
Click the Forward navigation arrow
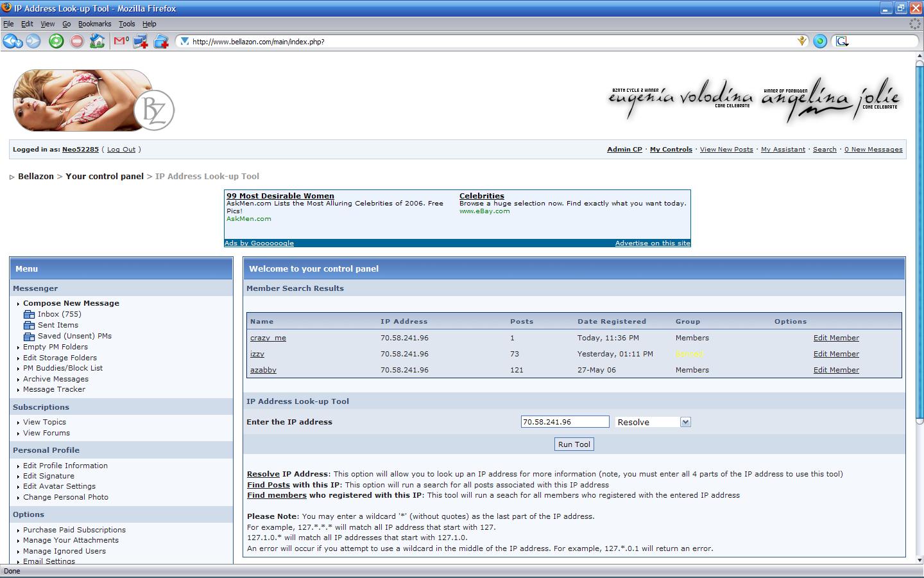tap(33, 42)
